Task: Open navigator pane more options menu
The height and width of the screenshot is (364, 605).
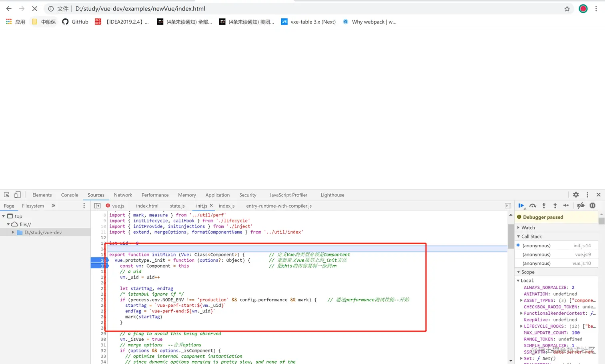Action: pyautogui.click(x=84, y=206)
